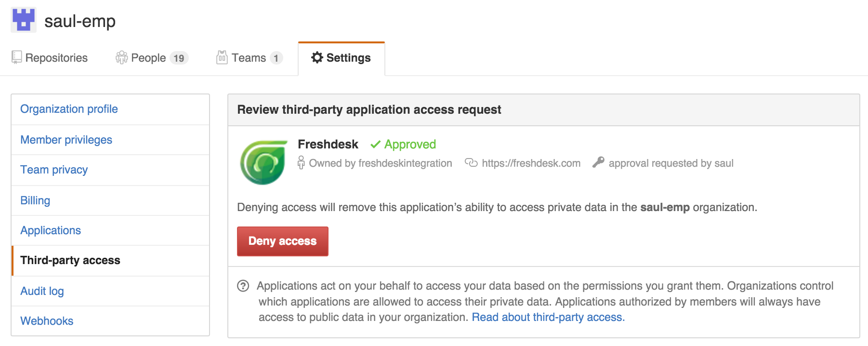
Task: Open Member privileges settings
Action: (110, 140)
